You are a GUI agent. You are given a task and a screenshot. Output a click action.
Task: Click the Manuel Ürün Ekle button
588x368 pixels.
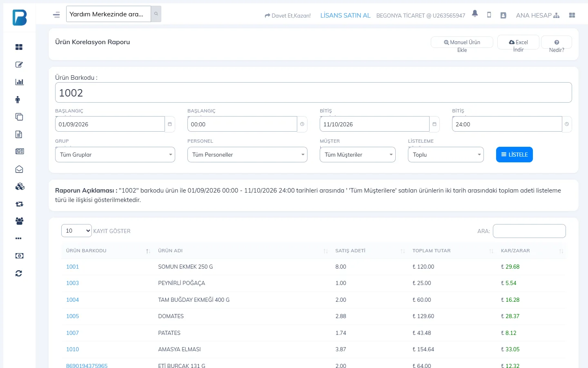(x=462, y=43)
